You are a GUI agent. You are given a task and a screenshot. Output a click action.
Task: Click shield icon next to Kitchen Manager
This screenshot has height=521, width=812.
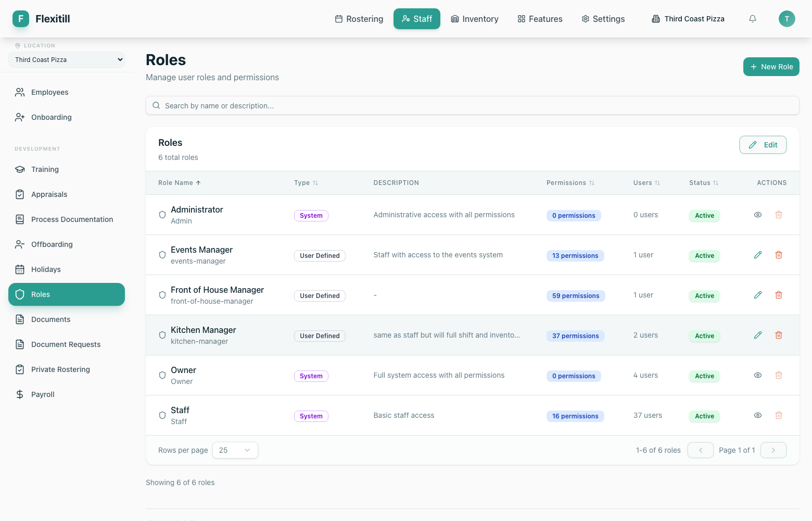click(x=162, y=335)
